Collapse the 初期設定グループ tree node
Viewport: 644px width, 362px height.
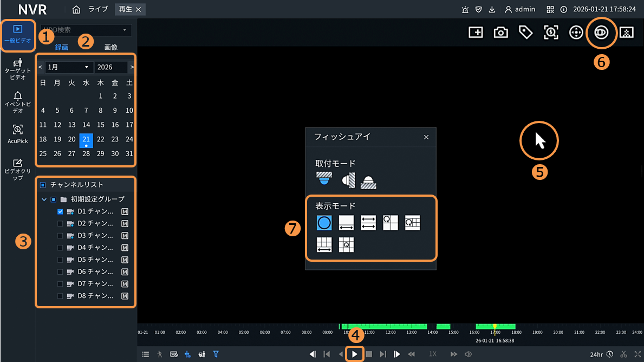coord(44,199)
